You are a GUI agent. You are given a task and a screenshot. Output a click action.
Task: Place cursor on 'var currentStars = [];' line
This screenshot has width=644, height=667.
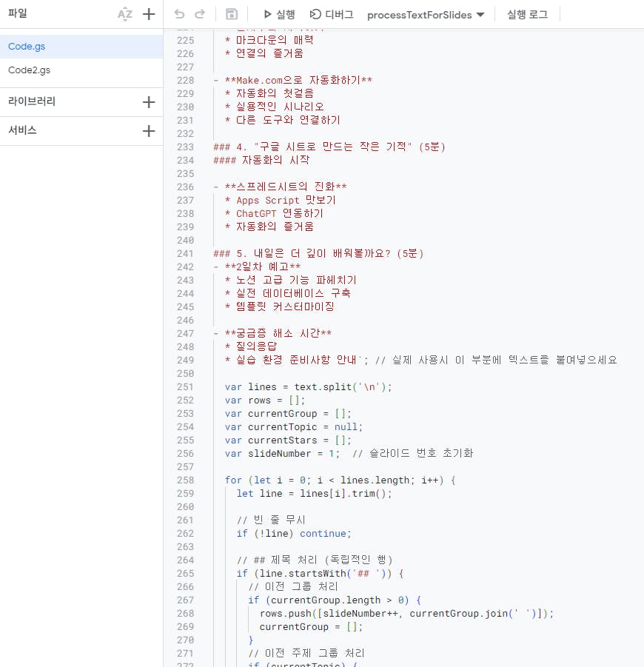pyautogui.click(x=288, y=440)
